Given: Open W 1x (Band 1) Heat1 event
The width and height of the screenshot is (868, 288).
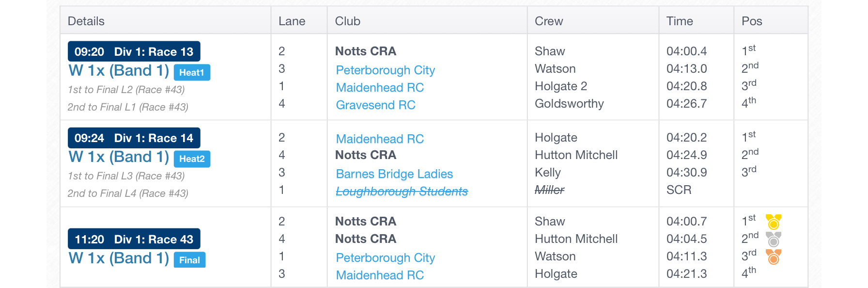Looking at the screenshot, I should [119, 70].
